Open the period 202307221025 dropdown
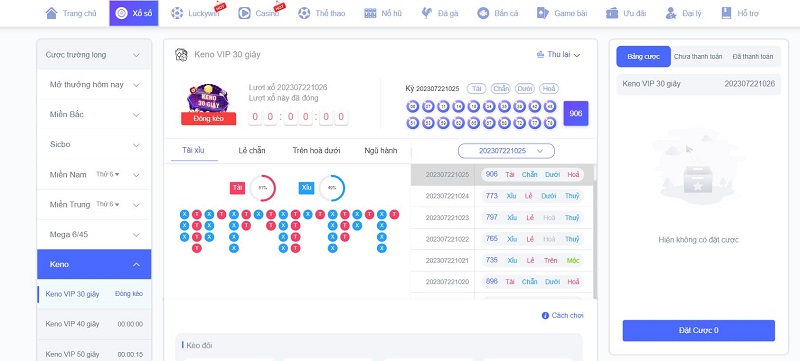The image size is (800, 361). [506, 151]
